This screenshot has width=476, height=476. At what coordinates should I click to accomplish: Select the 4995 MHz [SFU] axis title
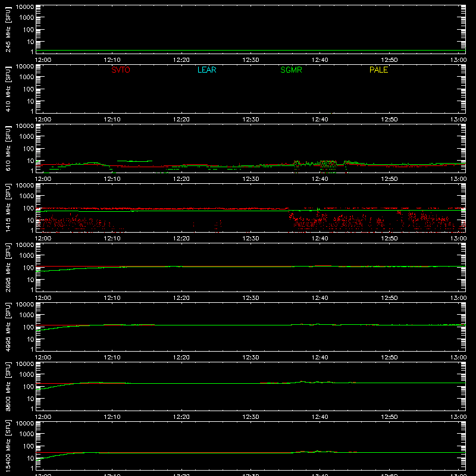coord(8,327)
